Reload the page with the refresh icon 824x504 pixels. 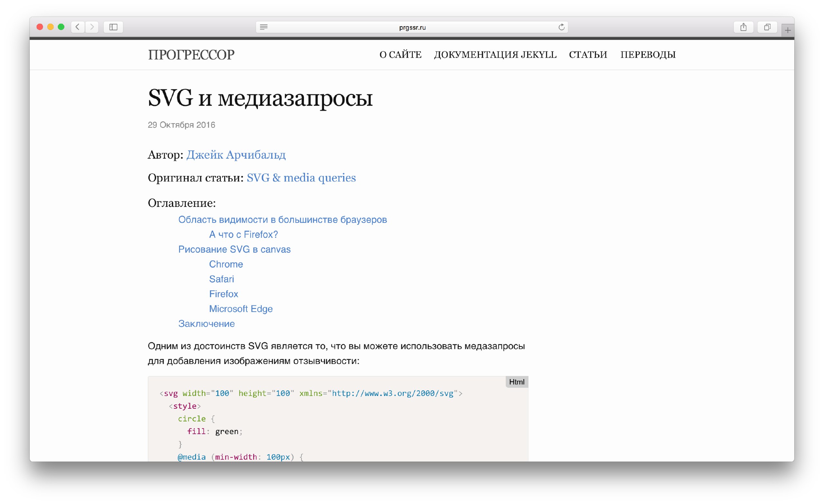click(x=561, y=27)
